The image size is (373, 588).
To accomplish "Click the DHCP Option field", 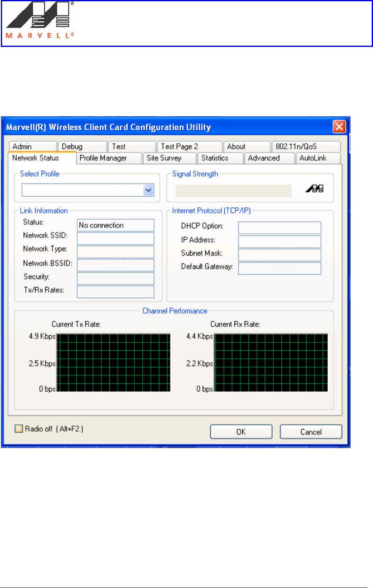I will coord(280,228).
